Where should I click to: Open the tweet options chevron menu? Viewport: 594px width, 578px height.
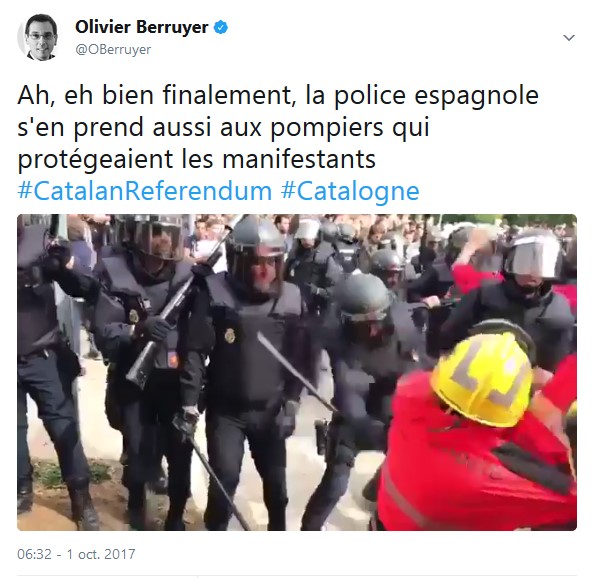click(x=569, y=37)
